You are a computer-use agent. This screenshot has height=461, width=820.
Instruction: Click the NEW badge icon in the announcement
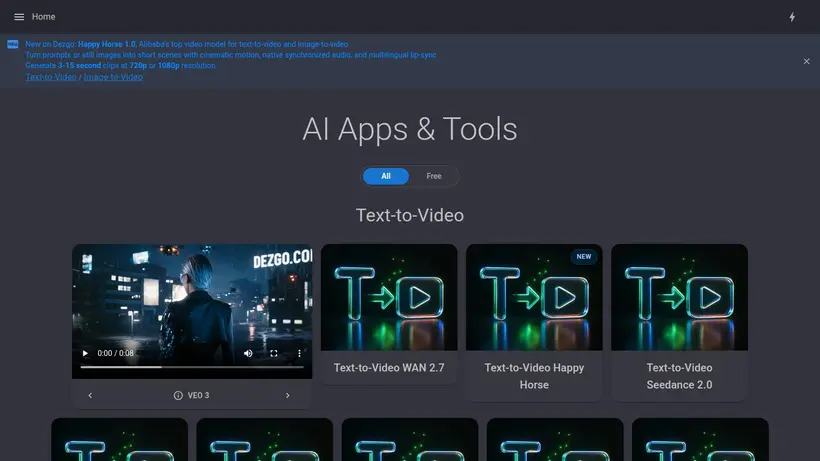pos(13,44)
